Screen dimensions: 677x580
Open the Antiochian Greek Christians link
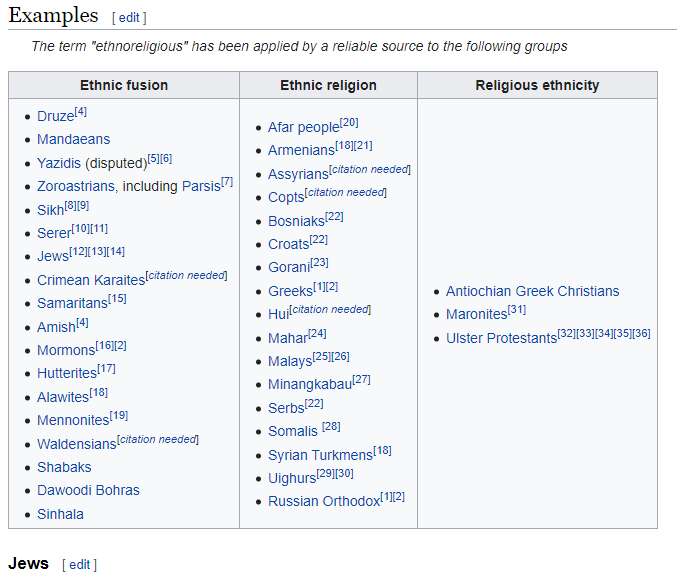[532, 292]
